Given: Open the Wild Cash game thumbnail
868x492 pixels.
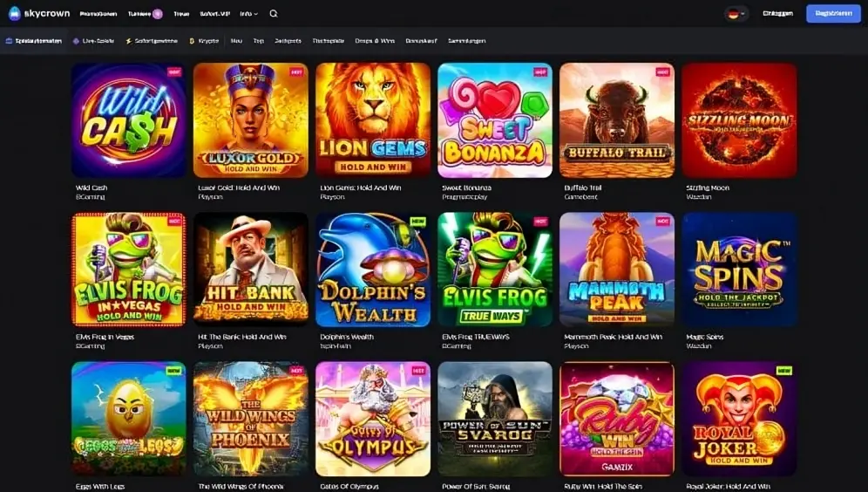Looking at the screenshot, I should tap(129, 120).
